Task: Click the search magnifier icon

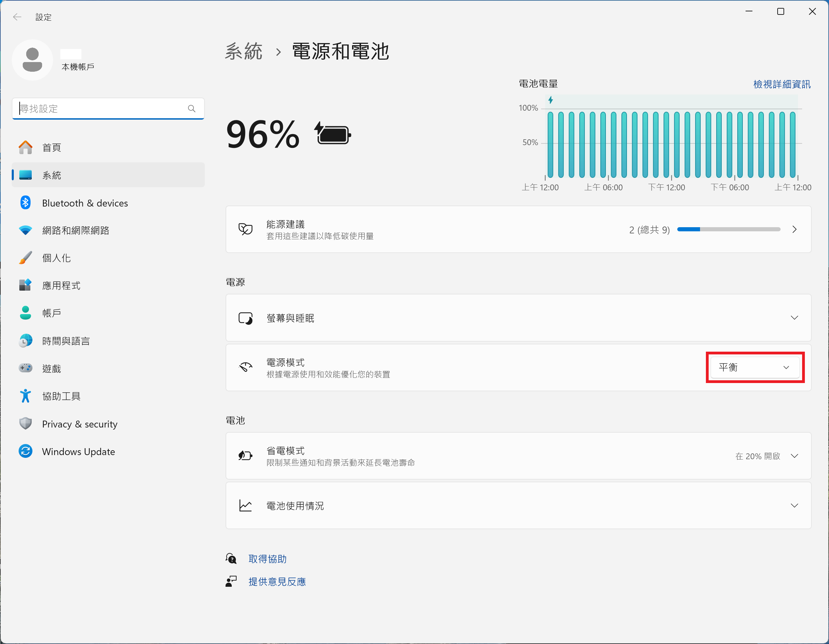Action: point(192,109)
